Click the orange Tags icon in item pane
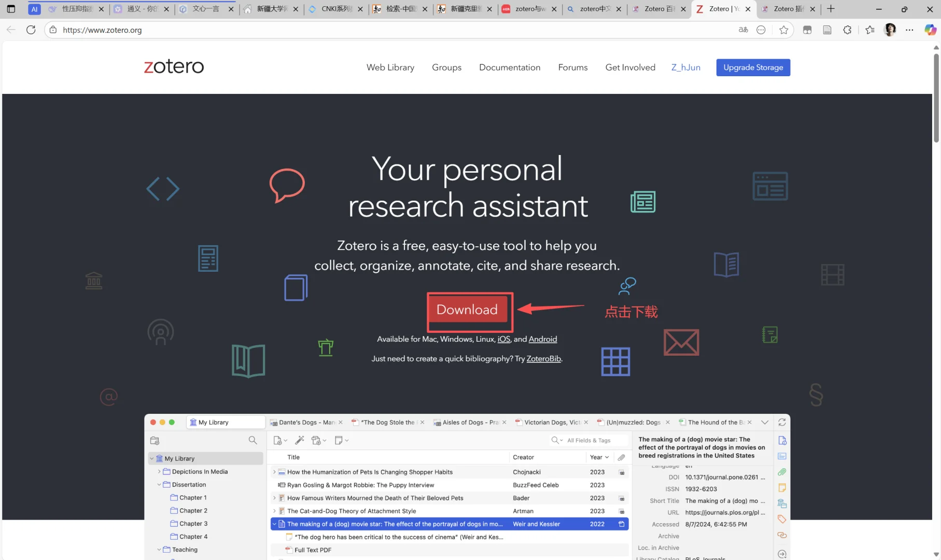The height and width of the screenshot is (560, 941). pyautogui.click(x=782, y=519)
